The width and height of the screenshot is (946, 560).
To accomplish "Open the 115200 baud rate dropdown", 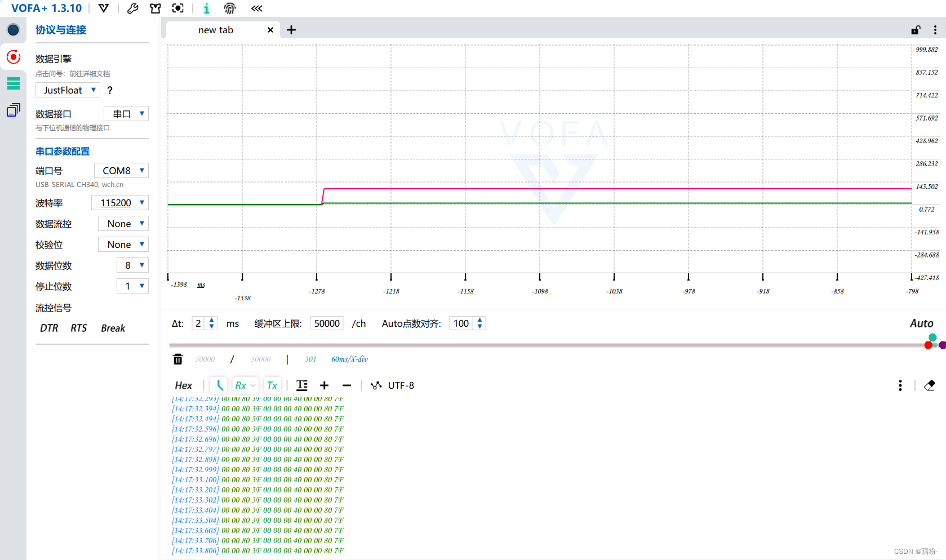I will (x=120, y=203).
